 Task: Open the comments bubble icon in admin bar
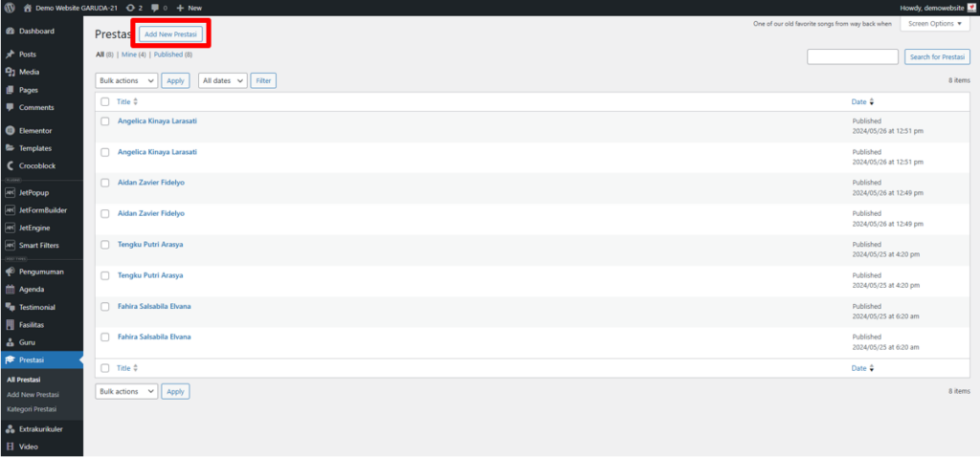pyautogui.click(x=155, y=8)
